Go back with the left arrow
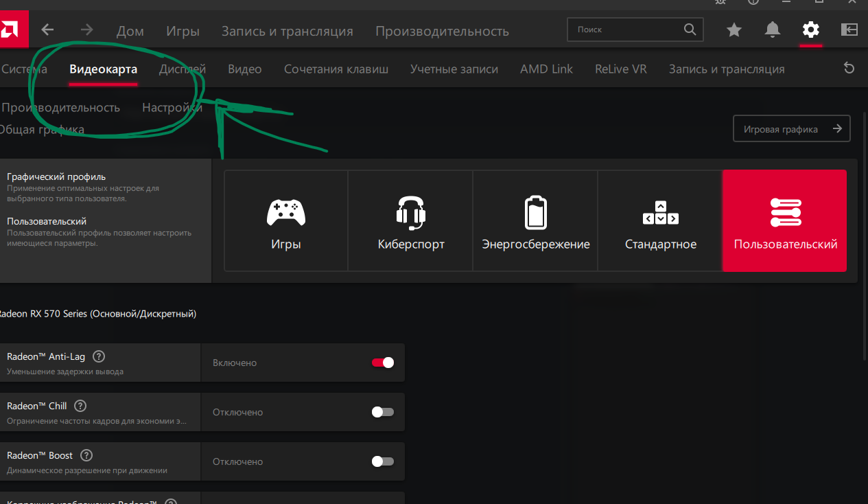The image size is (868, 504). [x=47, y=30]
